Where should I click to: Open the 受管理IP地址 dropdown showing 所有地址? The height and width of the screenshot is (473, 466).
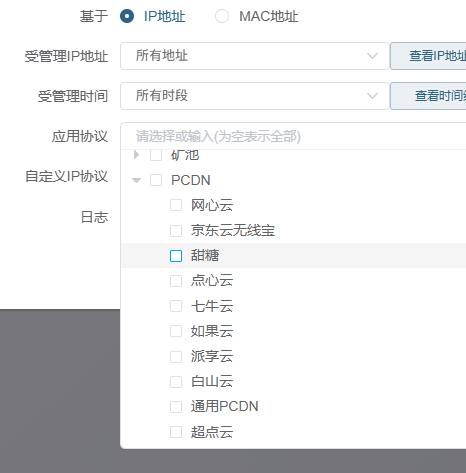[255, 56]
